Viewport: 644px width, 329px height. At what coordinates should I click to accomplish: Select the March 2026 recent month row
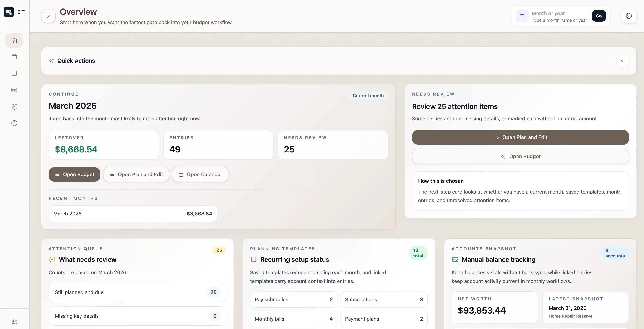pyautogui.click(x=133, y=214)
